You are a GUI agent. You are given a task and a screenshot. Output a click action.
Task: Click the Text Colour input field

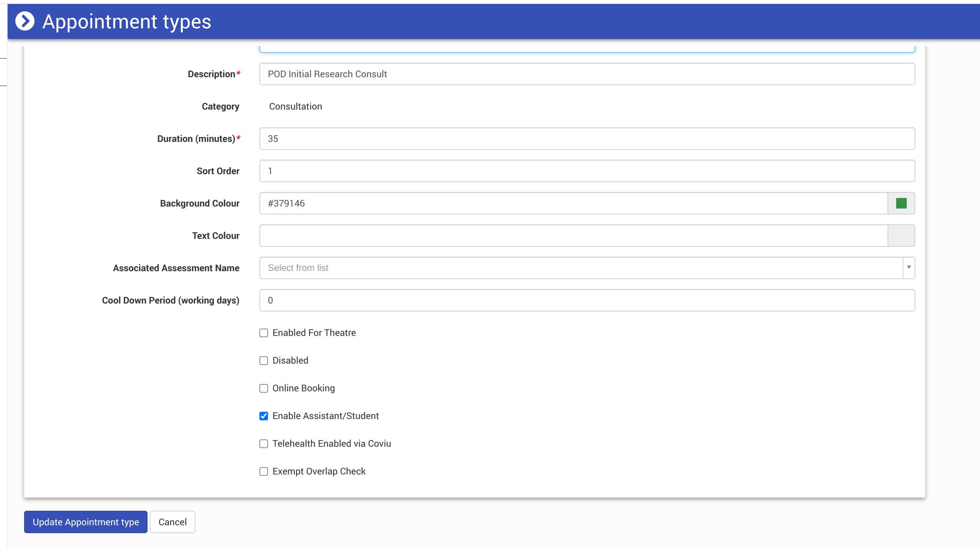point(573,236)
